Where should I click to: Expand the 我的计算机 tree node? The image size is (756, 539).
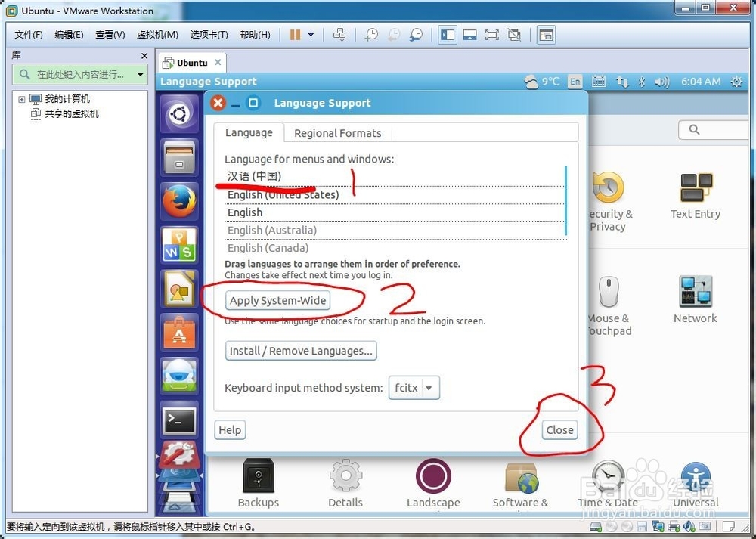pos(22,99)
